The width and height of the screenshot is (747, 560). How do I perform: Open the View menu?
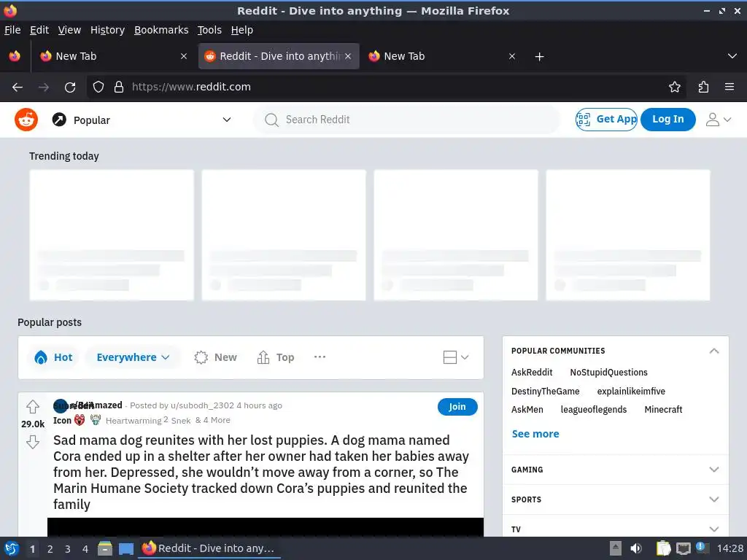(69, 30)
